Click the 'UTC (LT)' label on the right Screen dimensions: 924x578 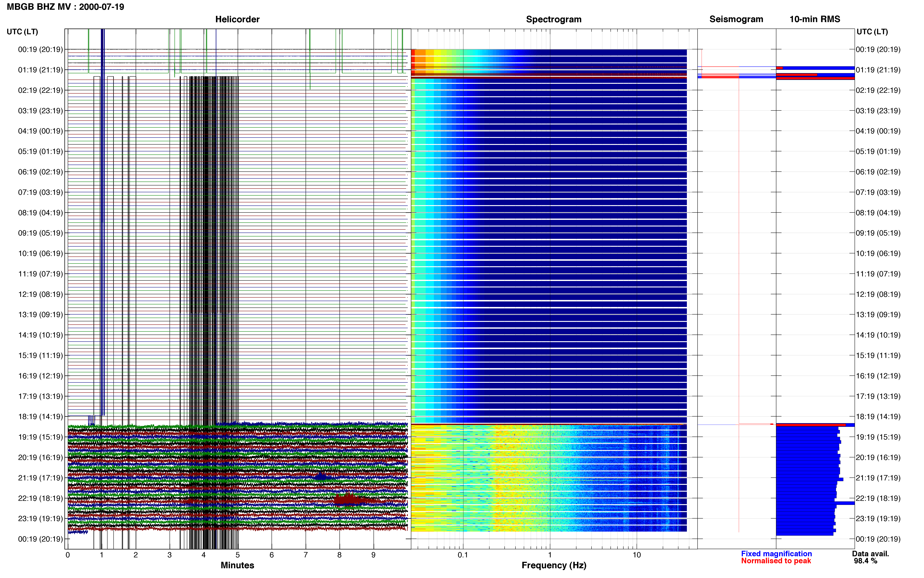(x=872, y=32)
